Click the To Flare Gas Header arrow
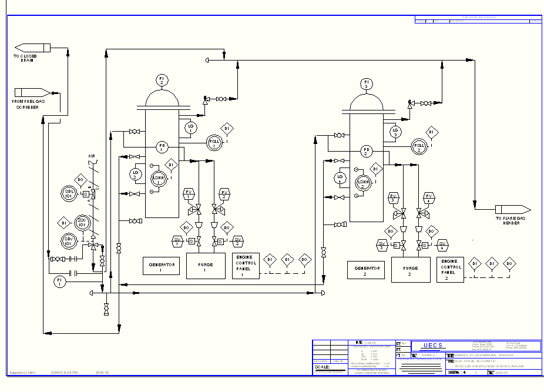Viewport: 544px width, 392px height. [512, 210]
